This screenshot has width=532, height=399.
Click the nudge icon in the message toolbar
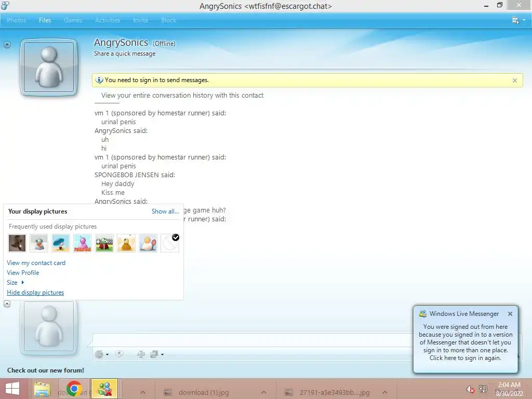point(119,354)
